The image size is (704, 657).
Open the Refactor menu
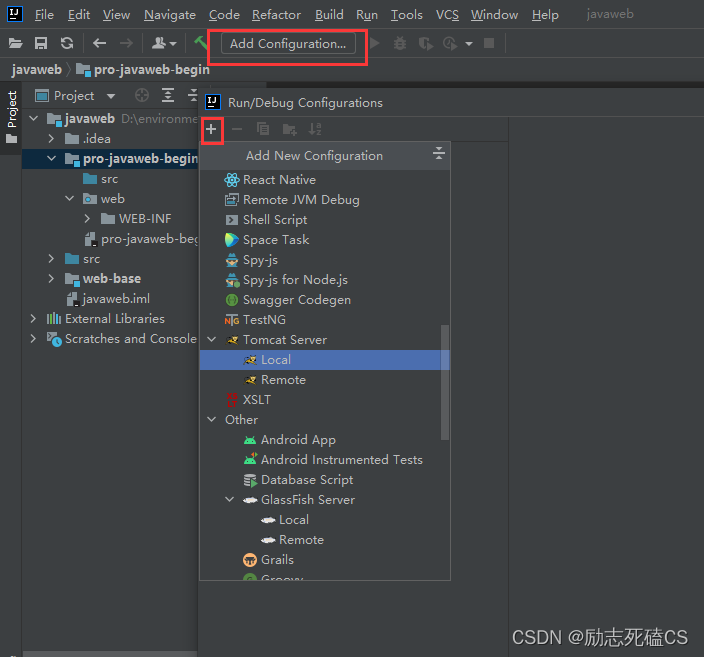click(276, 15)
